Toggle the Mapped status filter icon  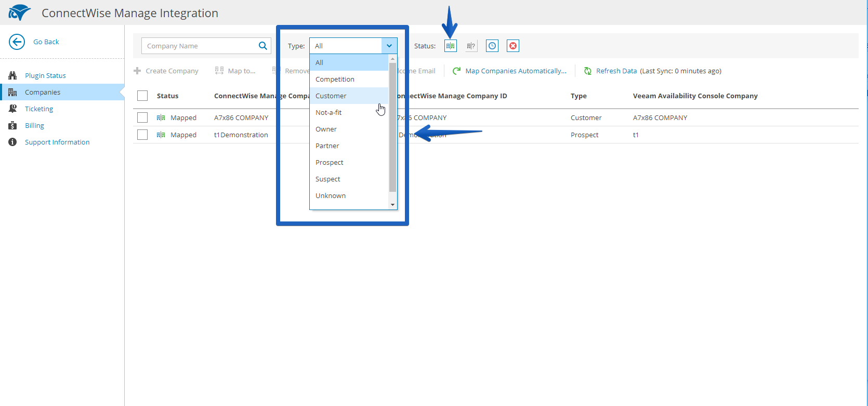coord(451,46)
